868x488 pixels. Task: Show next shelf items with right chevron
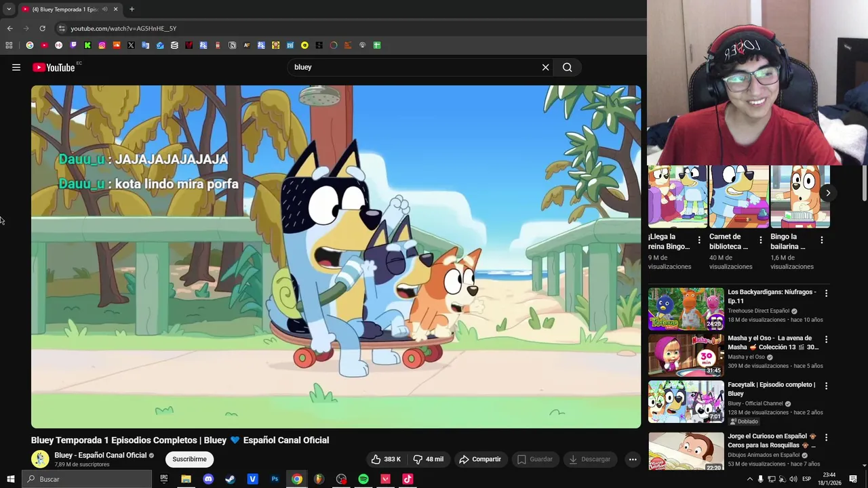point(828,192)
